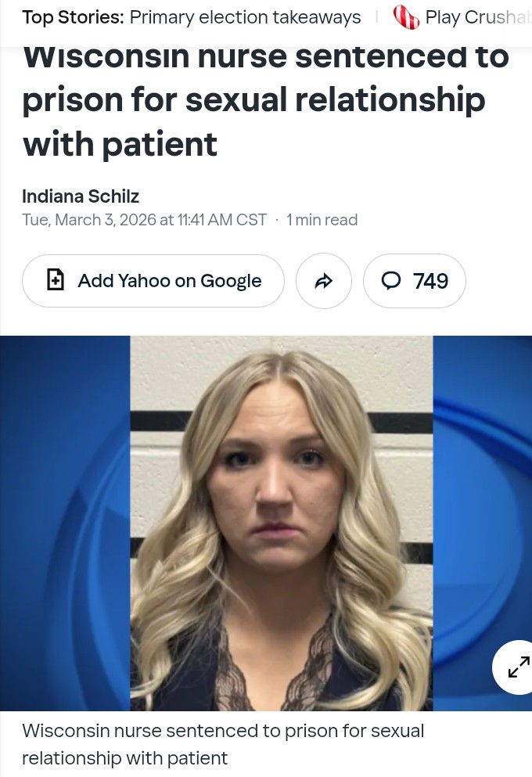Screen dimensions: 532x777
Task: Click the 1 min read label
Action: (x=322, y=220)
